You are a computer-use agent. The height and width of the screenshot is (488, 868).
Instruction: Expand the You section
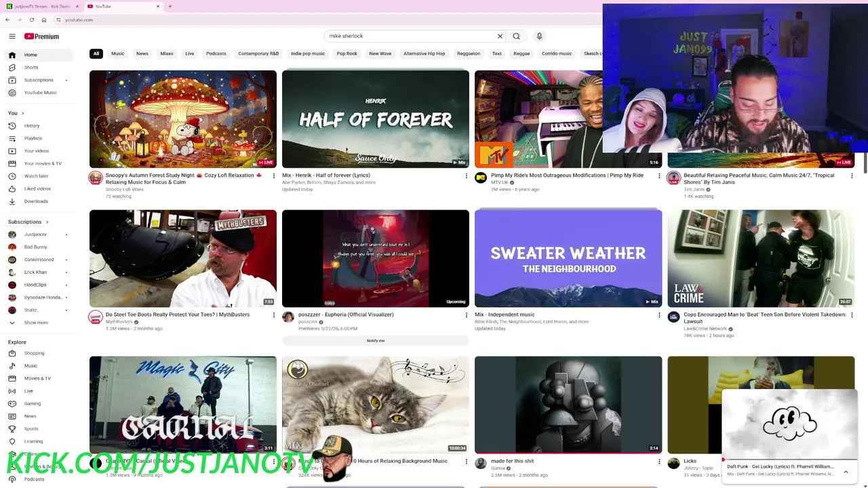coord(16,113)
